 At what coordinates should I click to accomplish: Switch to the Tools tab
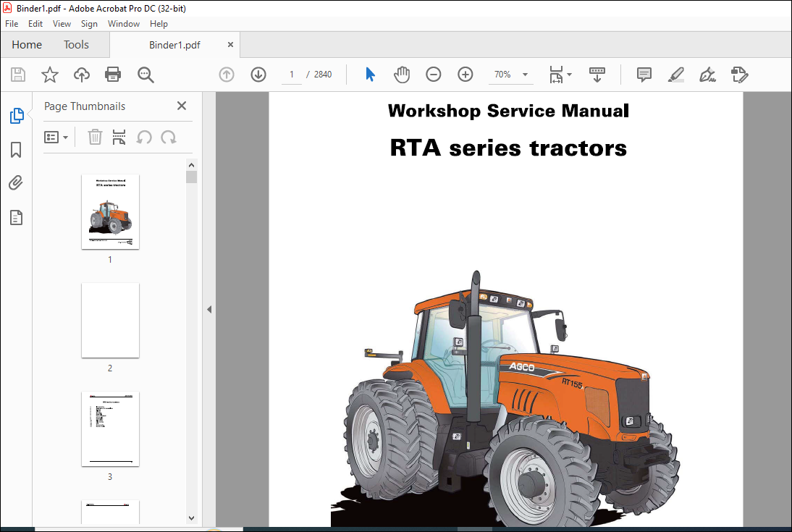pos(76,45)
